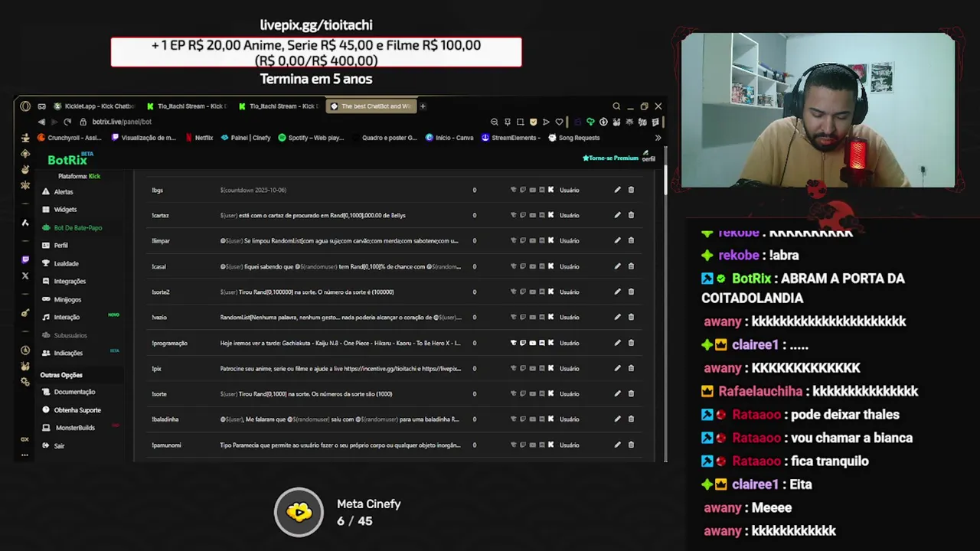Image resolution: width=980 pixels, height=551 pixels.
Task: Open Interação sidebar item
Action: pos(60,318)
